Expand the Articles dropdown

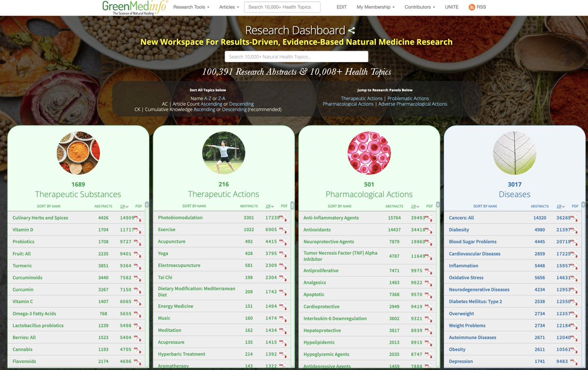click(x=229, y=7)
